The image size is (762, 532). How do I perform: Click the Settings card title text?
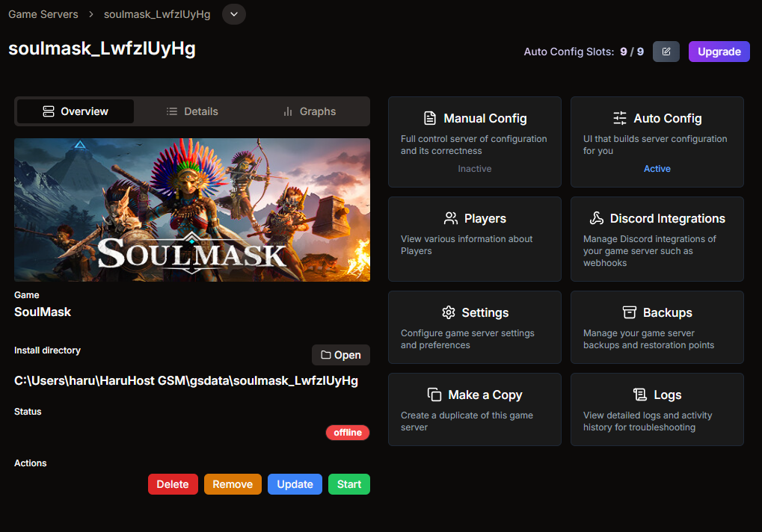click(x=485, y=312)
